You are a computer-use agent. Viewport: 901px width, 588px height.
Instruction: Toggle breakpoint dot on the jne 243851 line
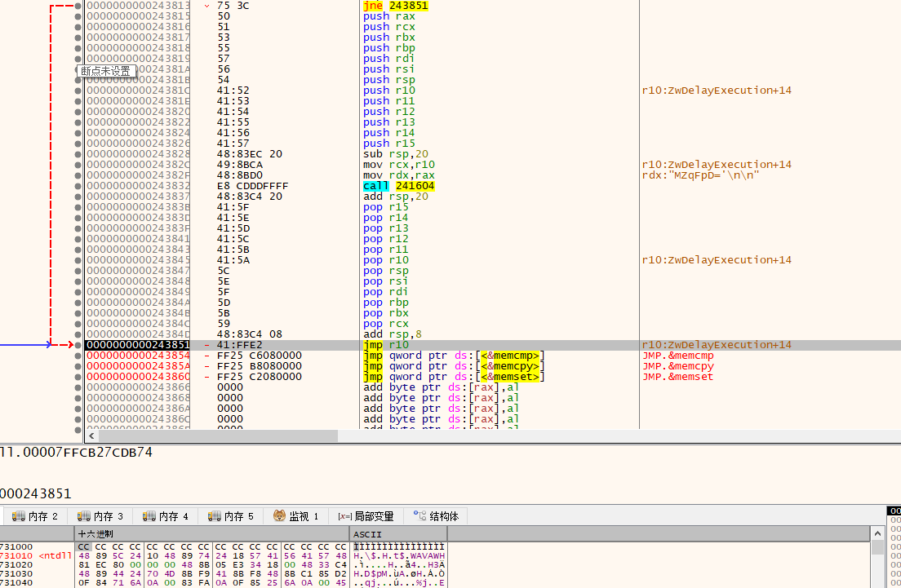point(78,6)
